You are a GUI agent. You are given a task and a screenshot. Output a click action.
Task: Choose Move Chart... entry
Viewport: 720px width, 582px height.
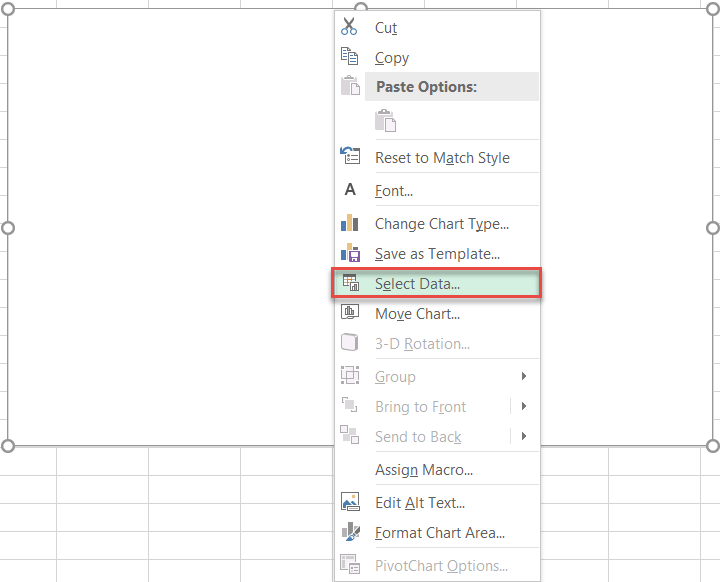[437, 314]
